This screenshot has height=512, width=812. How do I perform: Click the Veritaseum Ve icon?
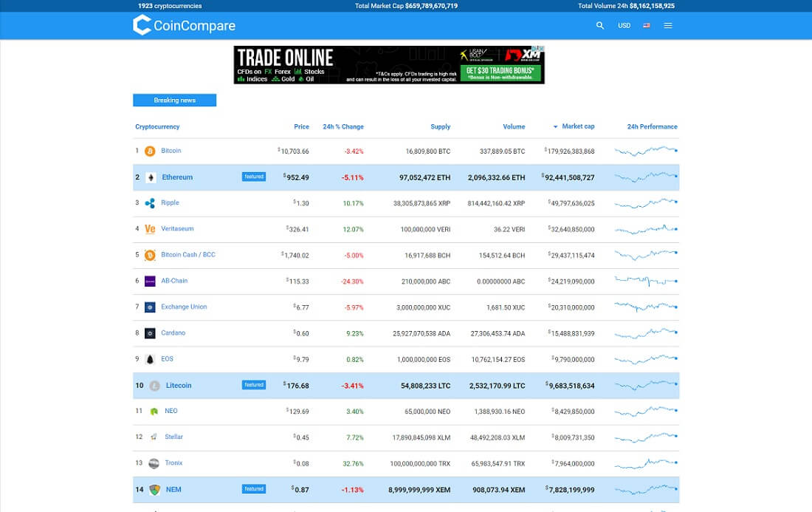(x=150, y=229)
